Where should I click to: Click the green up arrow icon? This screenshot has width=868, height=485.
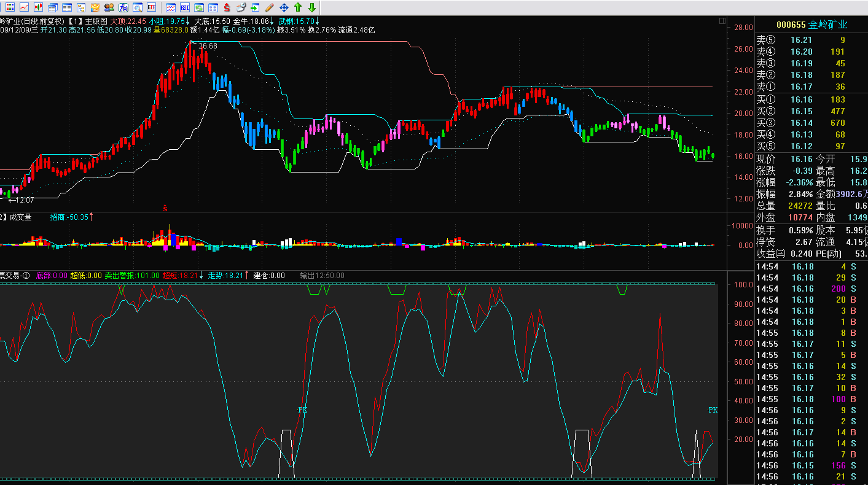click(298, 7)
